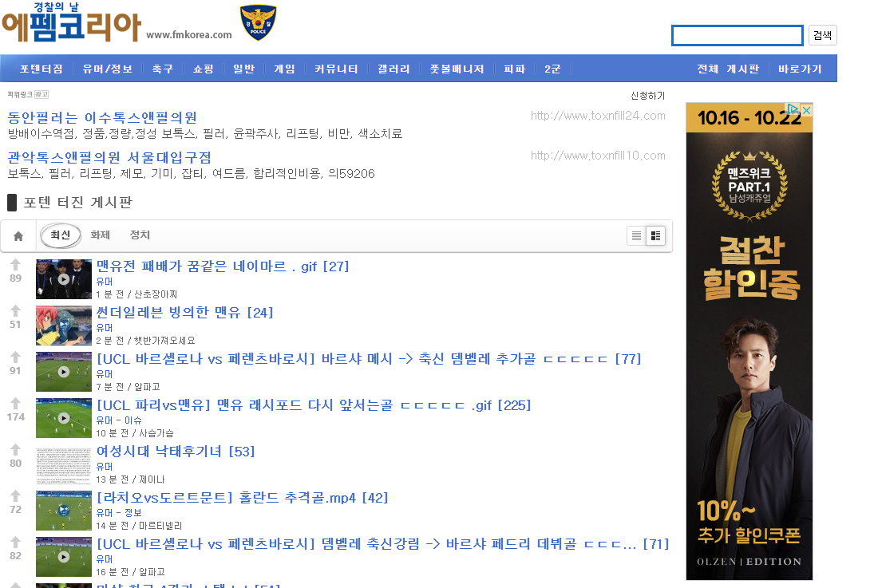Open the 여성시대 post text thumbnail
This screenshot has width=870, height=588.
(64, 464)
